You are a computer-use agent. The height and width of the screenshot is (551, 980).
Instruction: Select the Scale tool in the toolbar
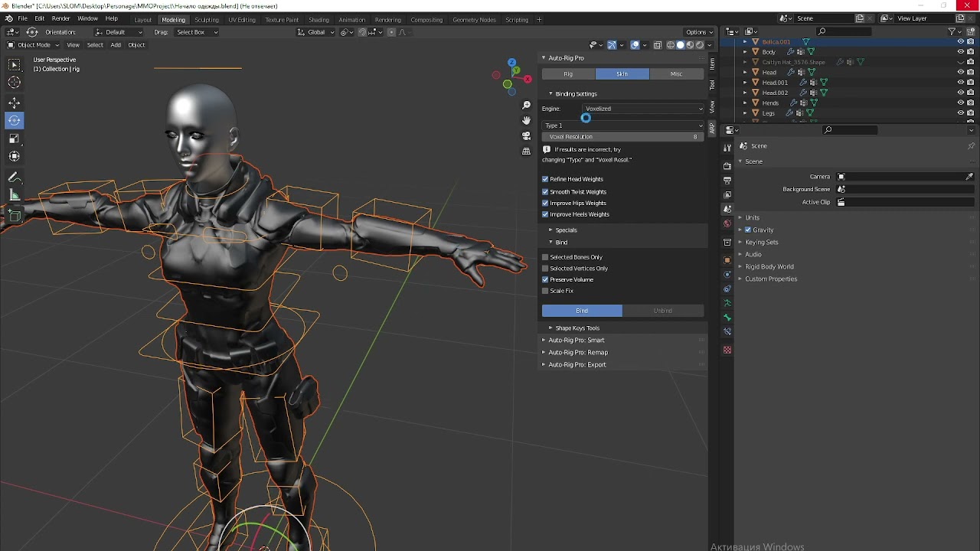pyautogui.click(x=15, y=139)
